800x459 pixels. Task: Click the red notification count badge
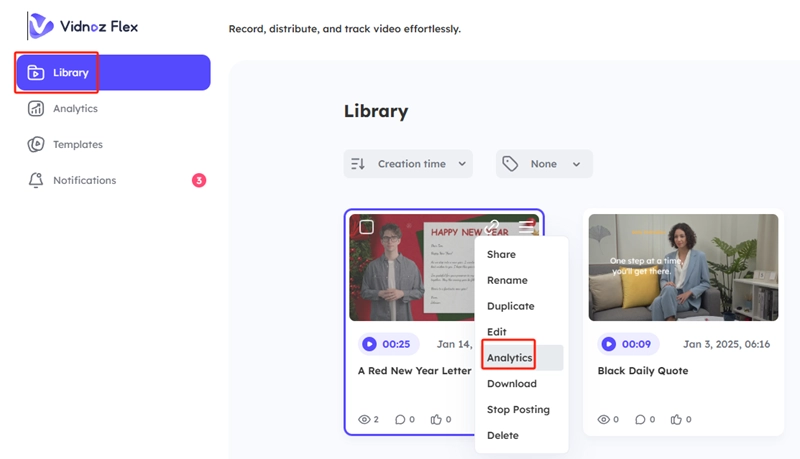[x=198, y=181]
